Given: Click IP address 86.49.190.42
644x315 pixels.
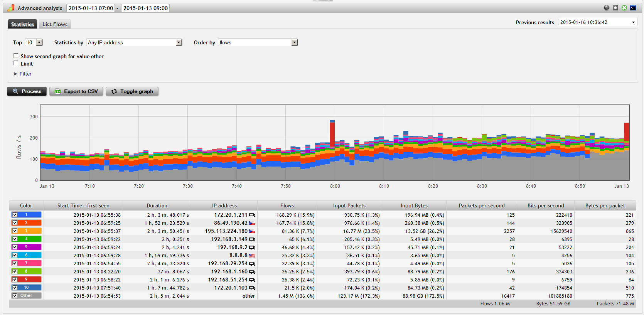Looking at the screenshot, I should [231, 223].
